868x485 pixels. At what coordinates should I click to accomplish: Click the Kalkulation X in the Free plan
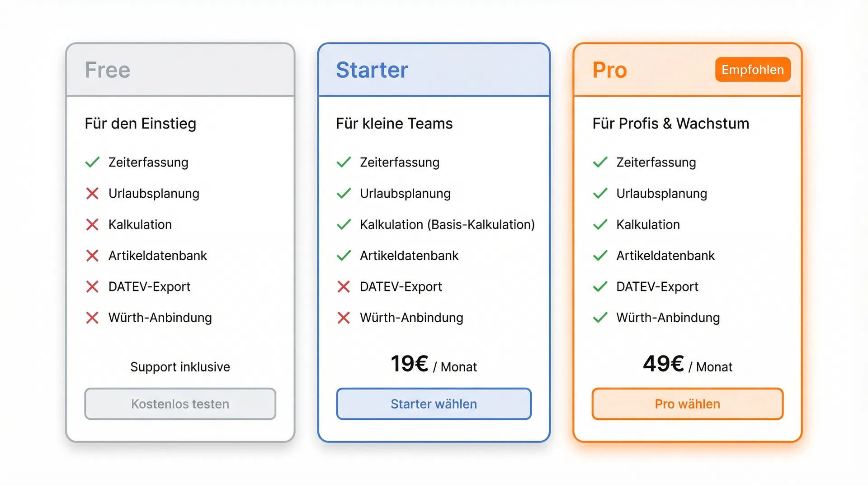92,224
